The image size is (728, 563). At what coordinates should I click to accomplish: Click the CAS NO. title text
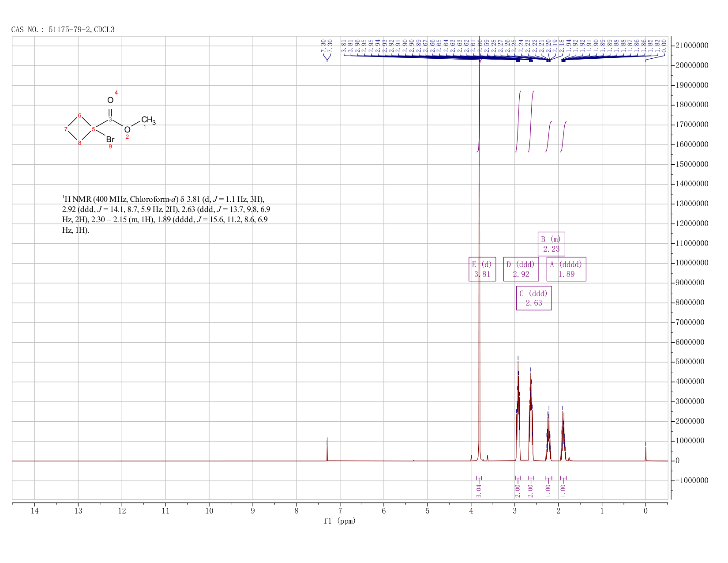point(63,30)
